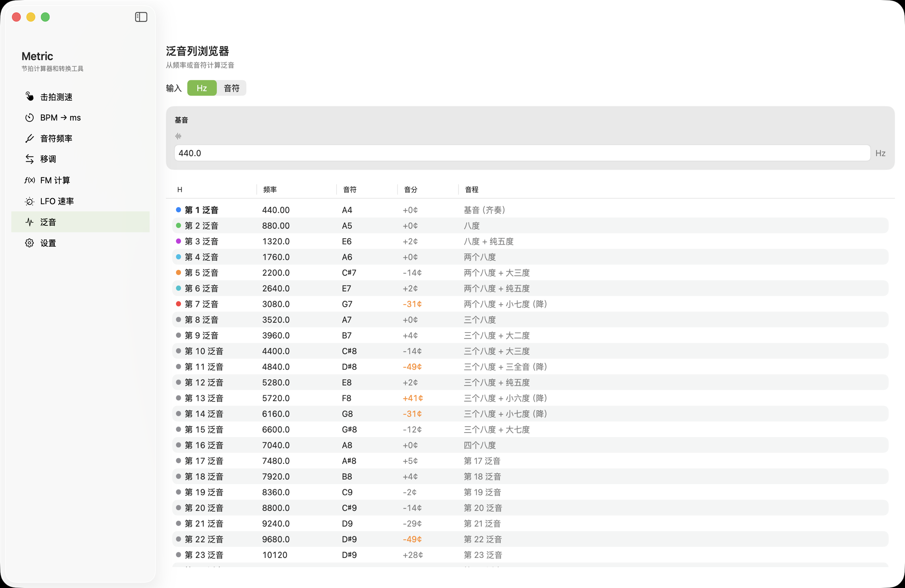Screen dimensions: 905x588
Task: Click the tap tempo hand icon
Action: tap(29, 96)
